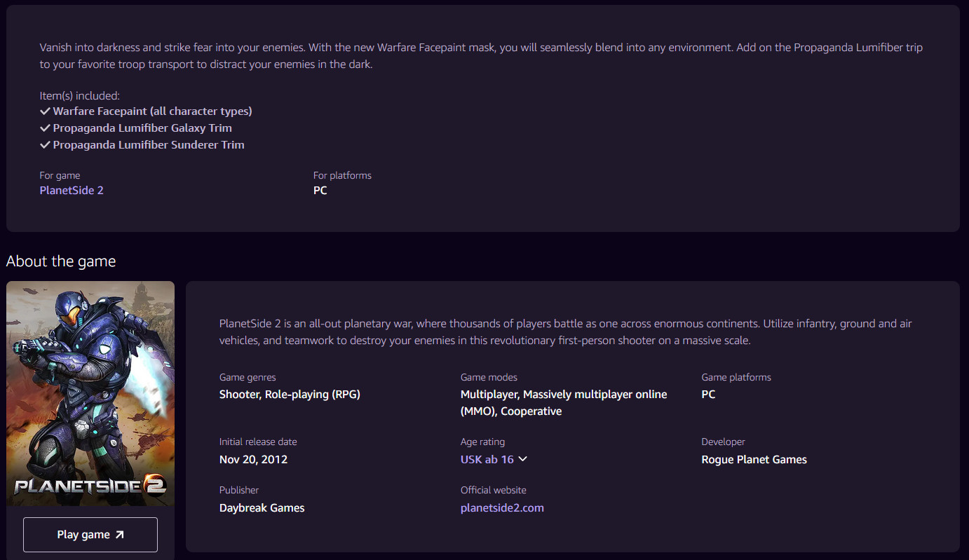Click the PC label under Game platforms
This screenshot has height=560, width=969.
click(x=708, y=395)
